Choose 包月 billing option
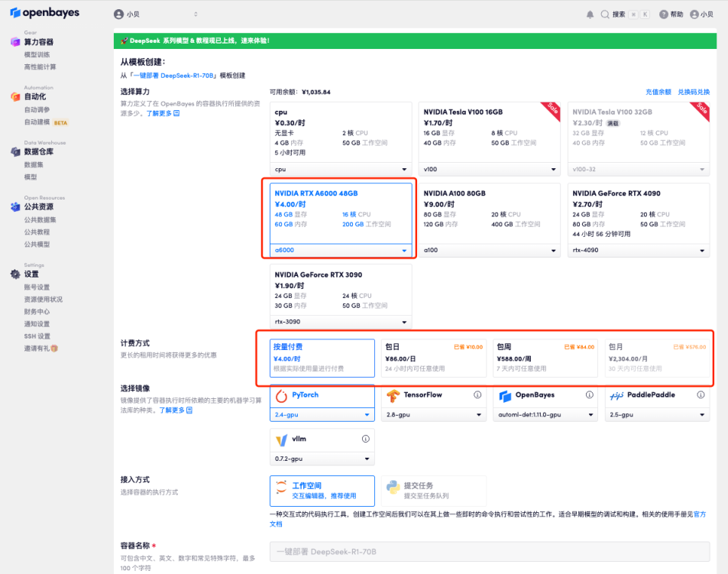 (657, 358)
